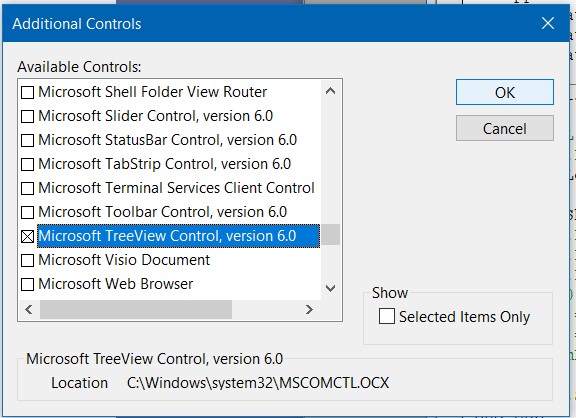Select Microsoft Visio Document list entry

(x=124, y=260)
